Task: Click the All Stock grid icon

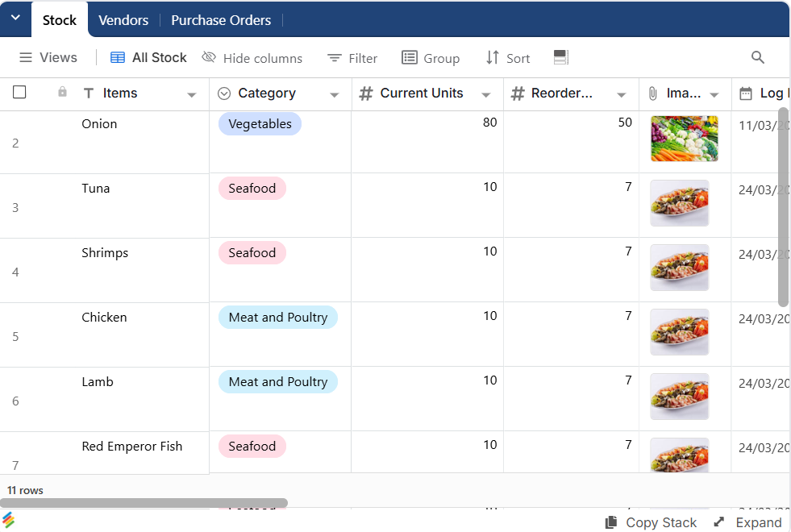Action: (x=118, y=57)
